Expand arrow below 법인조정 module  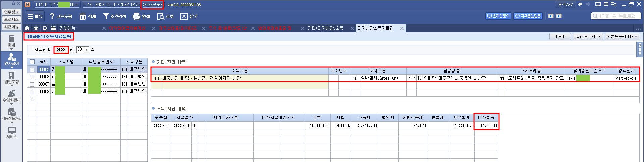tap(11, 86)
